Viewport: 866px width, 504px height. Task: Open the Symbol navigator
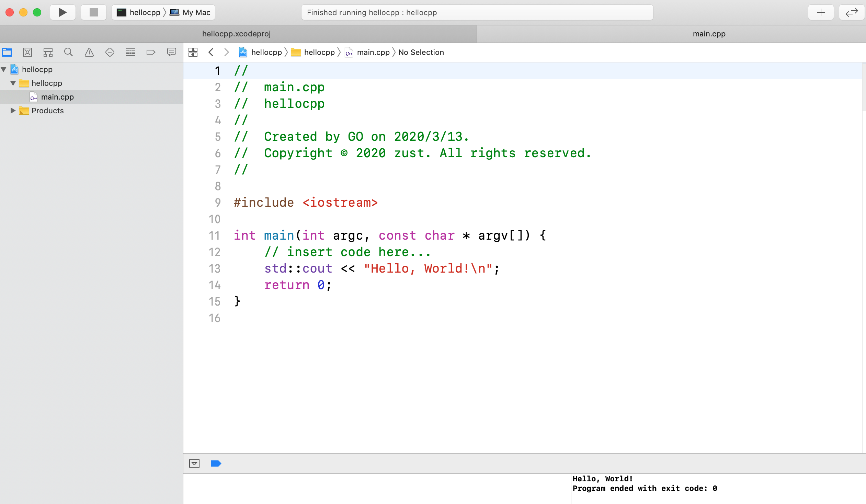point(48,52)
